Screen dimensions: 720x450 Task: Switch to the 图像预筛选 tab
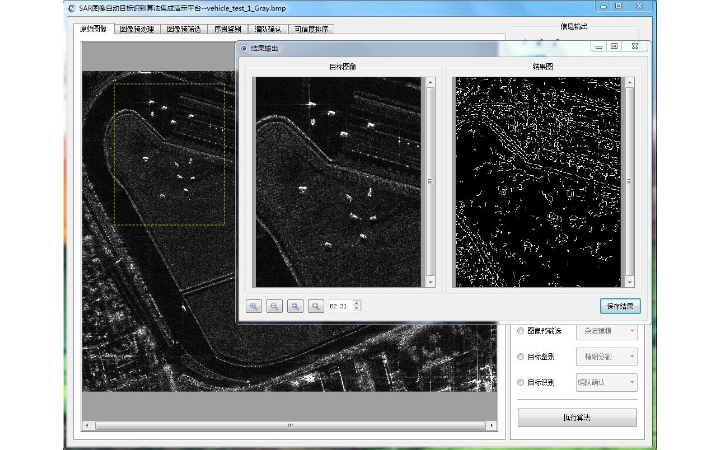point(184,29)
